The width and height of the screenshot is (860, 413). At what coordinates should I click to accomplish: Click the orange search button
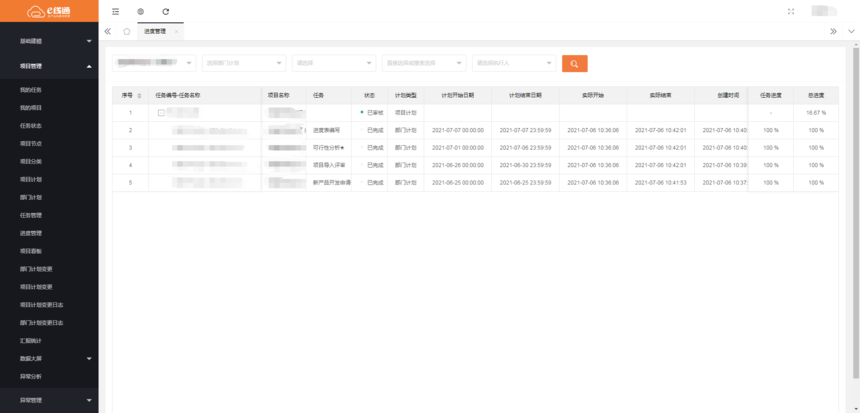coord(574,63)
